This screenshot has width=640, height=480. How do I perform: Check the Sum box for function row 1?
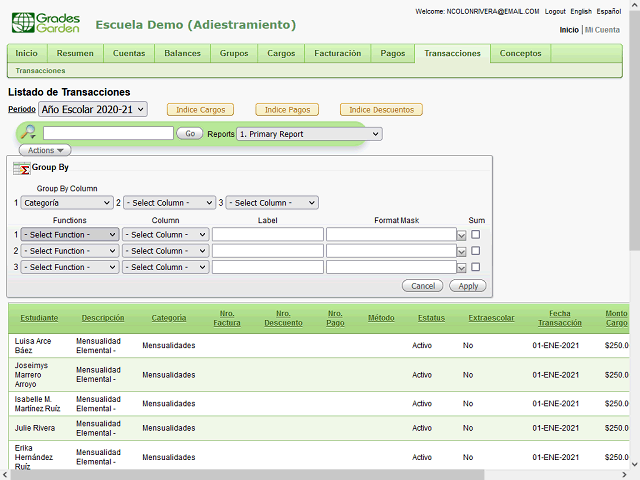tap(476, 235)
